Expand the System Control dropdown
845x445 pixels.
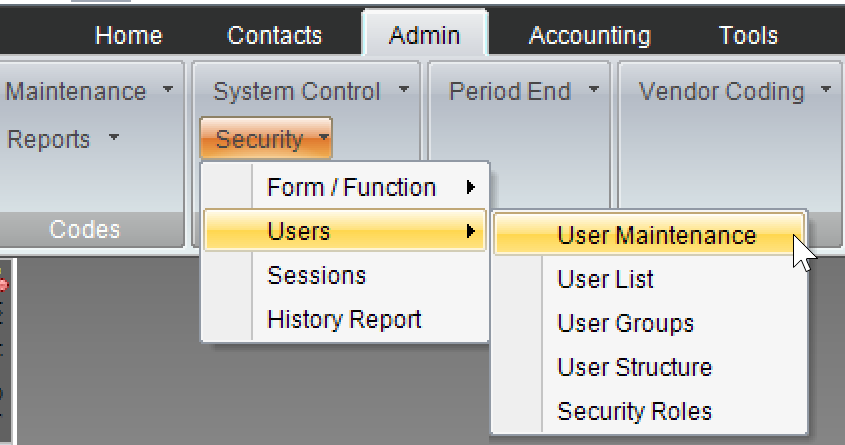pos(311,92)
